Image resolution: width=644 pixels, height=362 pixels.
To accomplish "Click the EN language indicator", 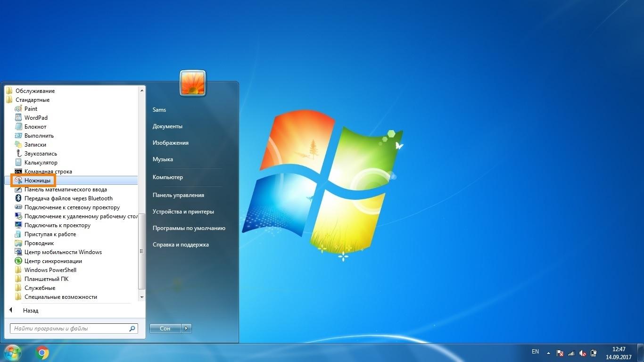I will click(x=535, y=352).
